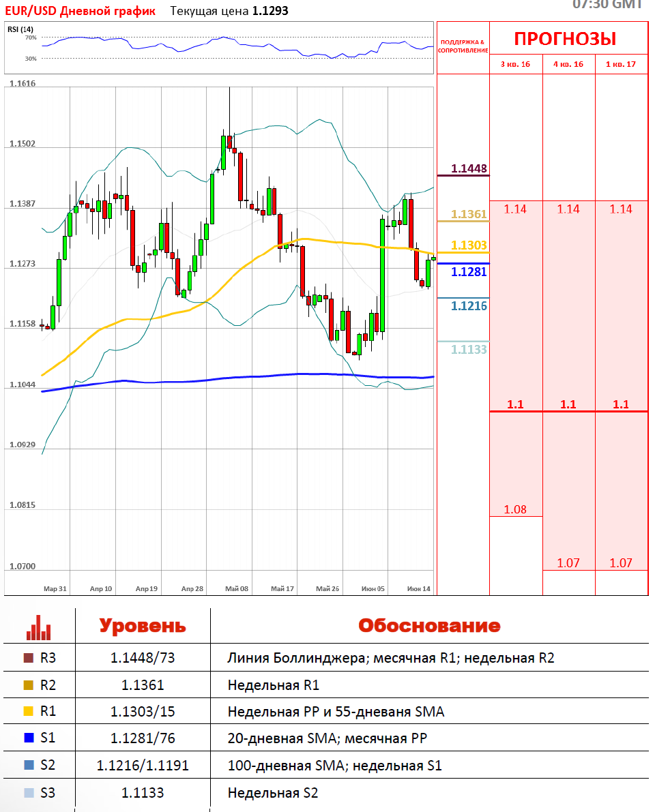
Task: Click the red bar chart icon
Action: click(39, 627)
